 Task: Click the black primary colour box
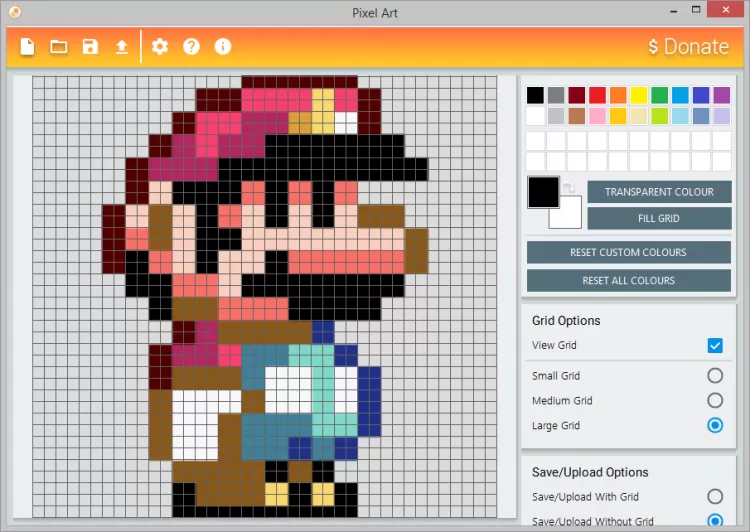click(543, 192)
